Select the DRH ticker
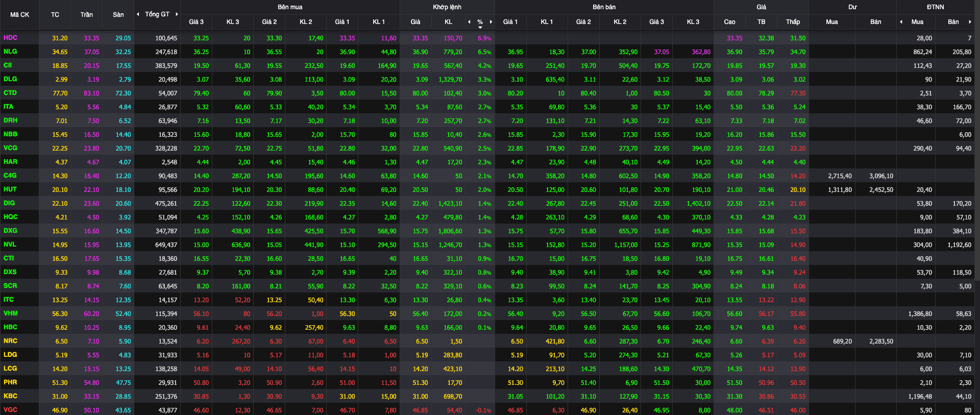 10,120
